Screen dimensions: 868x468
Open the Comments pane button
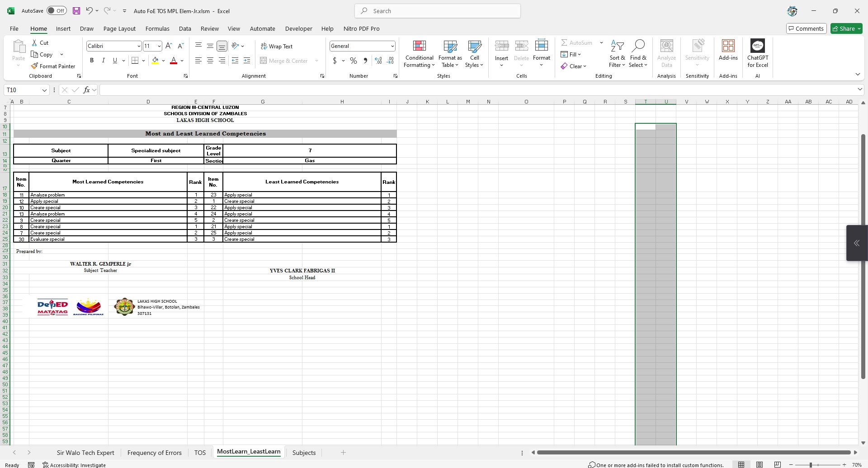807,28
